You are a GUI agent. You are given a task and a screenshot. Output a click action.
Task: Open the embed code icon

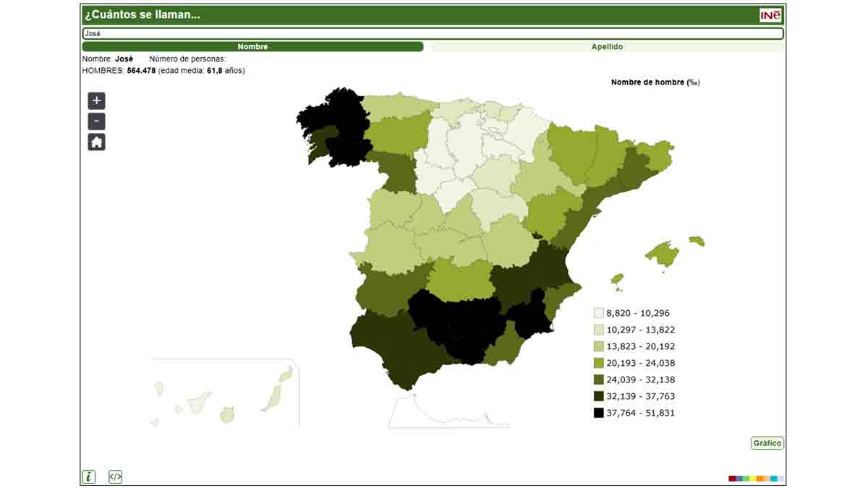[115, 476]
